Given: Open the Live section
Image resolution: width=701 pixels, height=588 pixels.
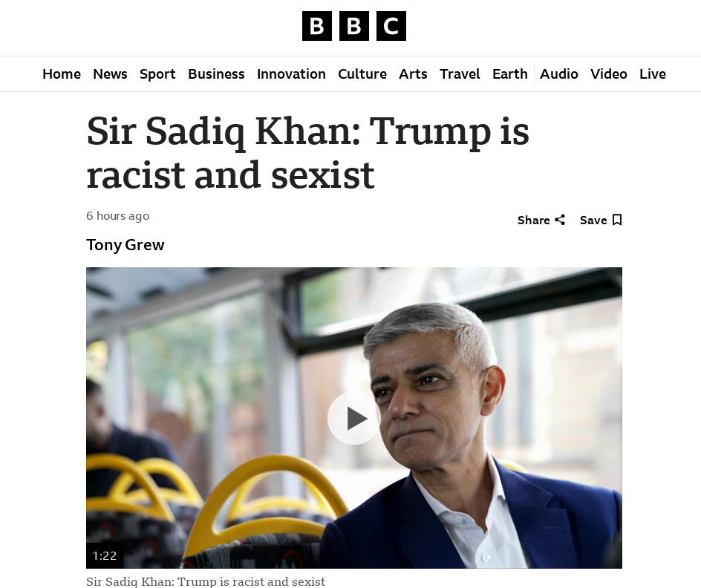Looking at the screenshot, I should [x=653, y=74].
